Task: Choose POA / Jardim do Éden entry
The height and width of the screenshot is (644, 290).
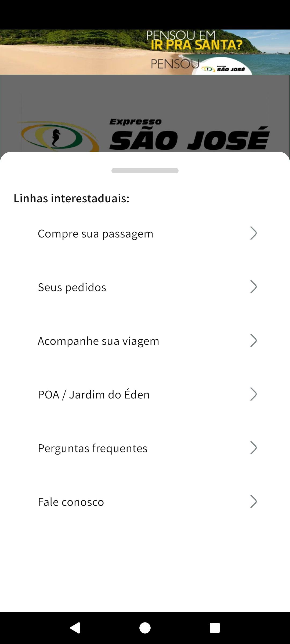Action: pos(94,395)
